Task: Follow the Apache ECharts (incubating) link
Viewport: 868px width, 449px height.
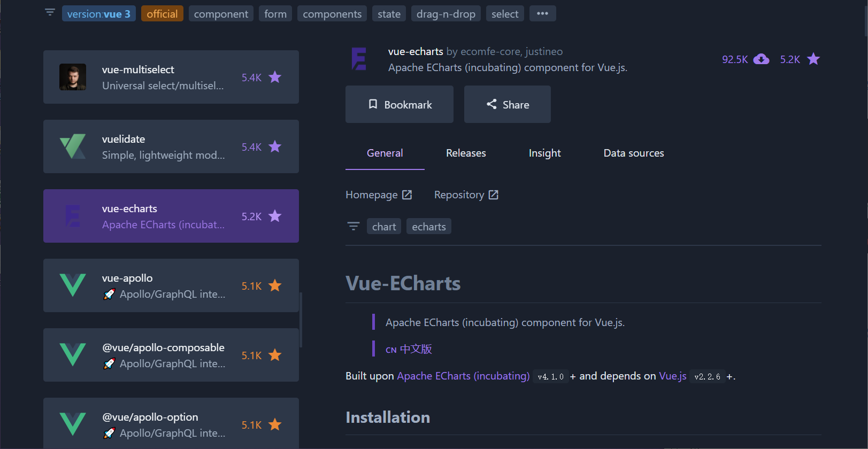Action: click(x=463, y=376)
